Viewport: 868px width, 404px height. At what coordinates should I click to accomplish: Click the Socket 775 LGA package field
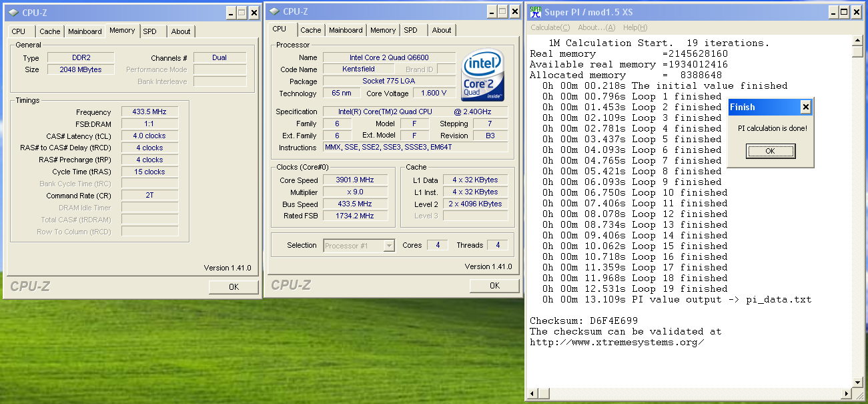tap(389, 81)
